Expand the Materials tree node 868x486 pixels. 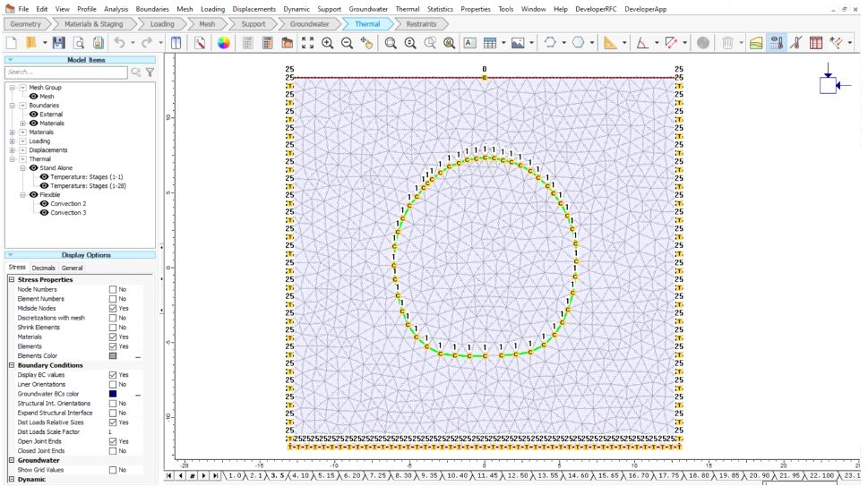(13, 132)
